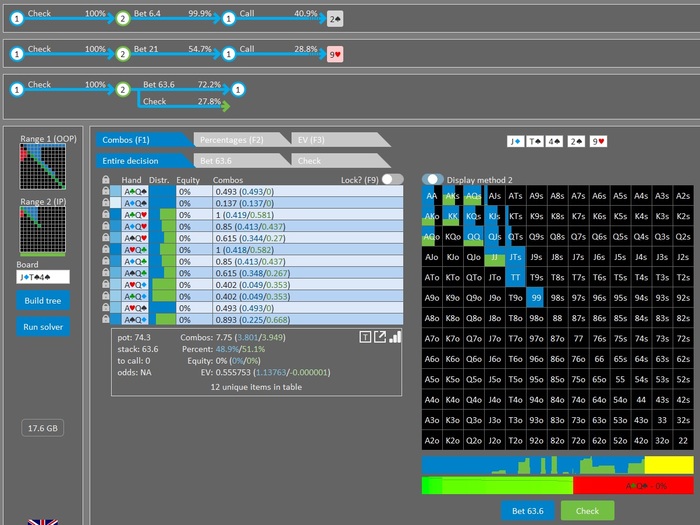Lock the A♥Q♣ hand row
This screenshot has width=700, height=525.
click(x=106, y=249)
